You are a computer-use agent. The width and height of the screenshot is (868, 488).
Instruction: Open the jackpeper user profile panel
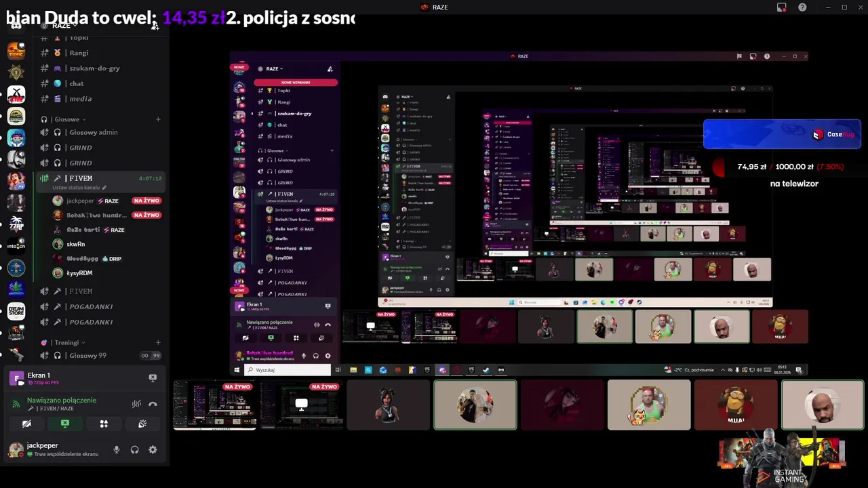click(54, 449)
